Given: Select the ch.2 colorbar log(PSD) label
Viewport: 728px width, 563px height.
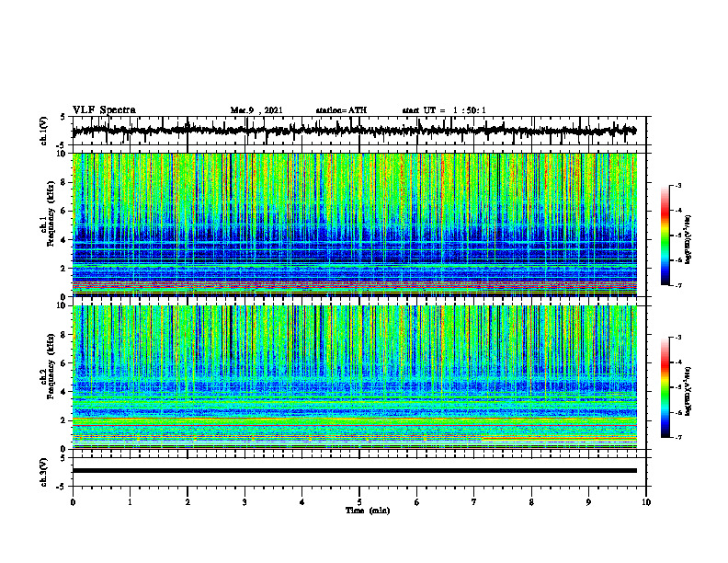Looking at the screenshot, I should tap(688, 391).
